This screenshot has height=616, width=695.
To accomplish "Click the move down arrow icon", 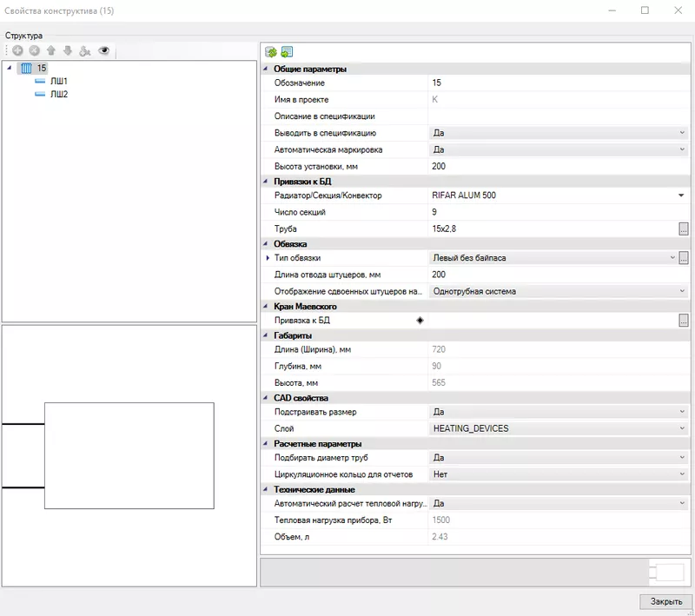I will (x=66, y=50).
